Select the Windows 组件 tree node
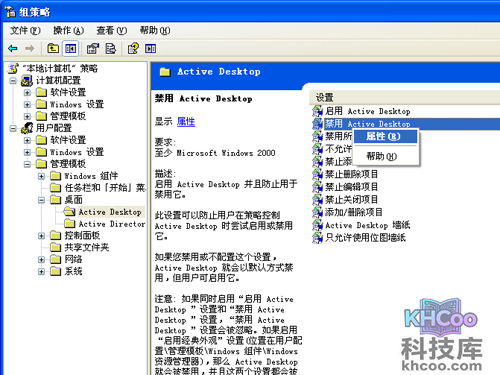This screenshot has width=500, height=375. 91,176
